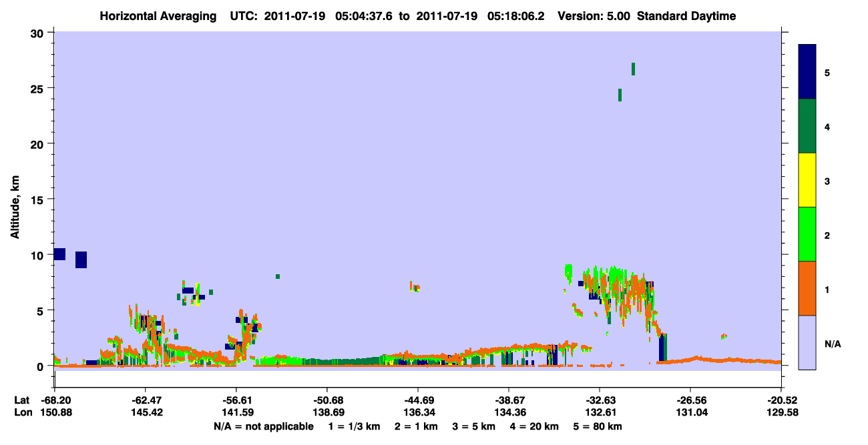Viewport: 868px width, 445px height.
Task: Click the latitude value -38.67
Action: point(509,400)
